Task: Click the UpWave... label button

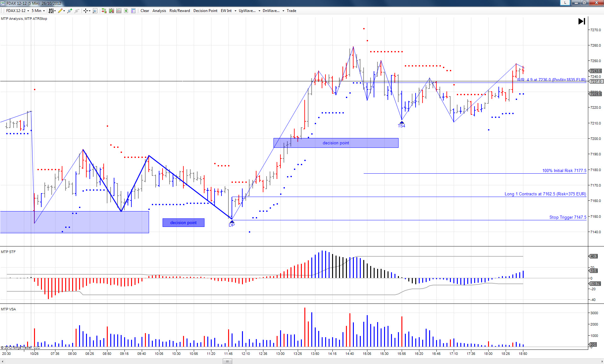Action: [247, 11]
